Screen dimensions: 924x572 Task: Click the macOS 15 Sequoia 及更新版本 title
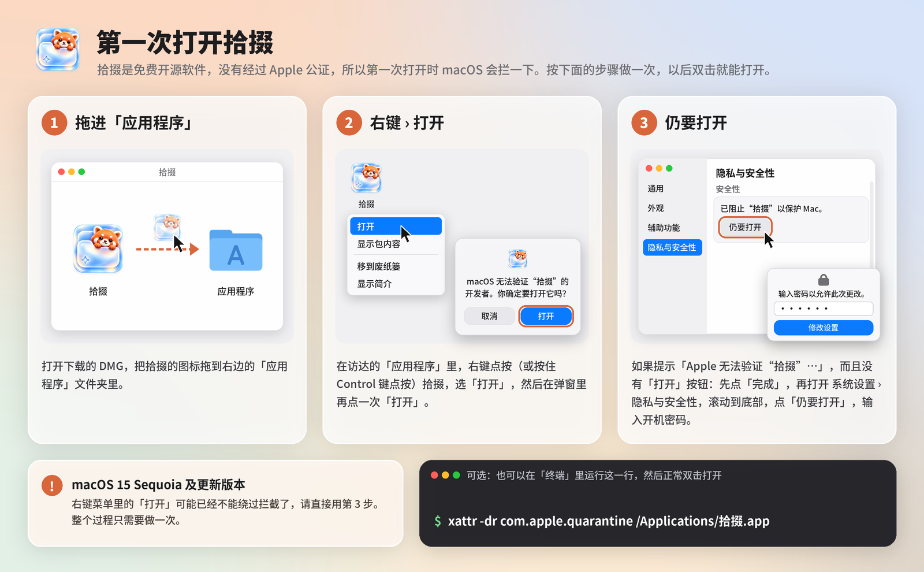(158, 485)
